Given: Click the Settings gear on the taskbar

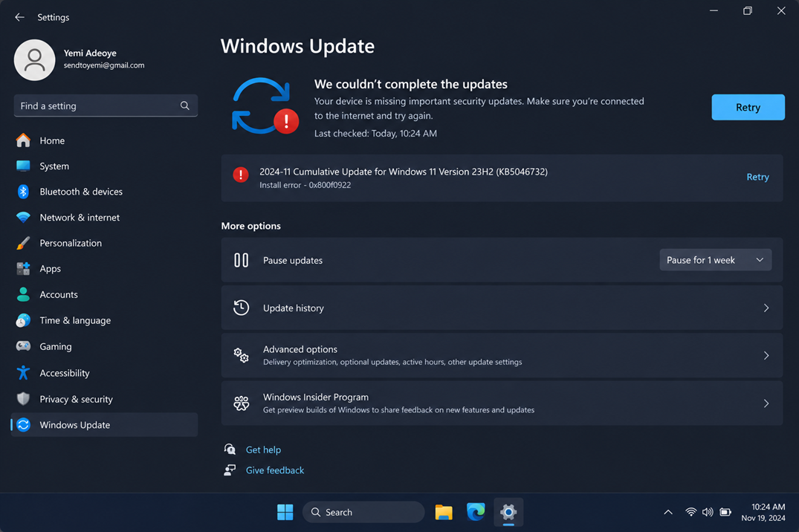Looking at the screenshot, I should 508,512.
